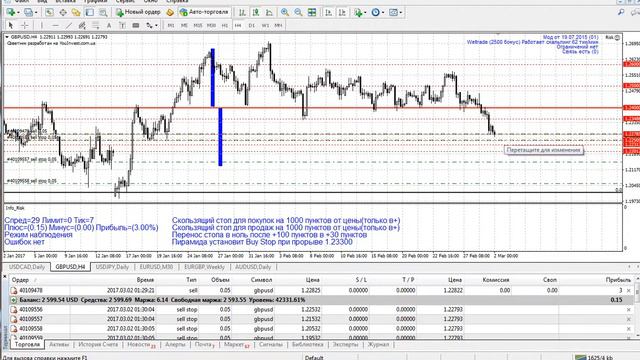Expand the New Chart dropdown arrow
Image resolution: width=640 pixels, height=360 pixels.
[x=18, y=13]
